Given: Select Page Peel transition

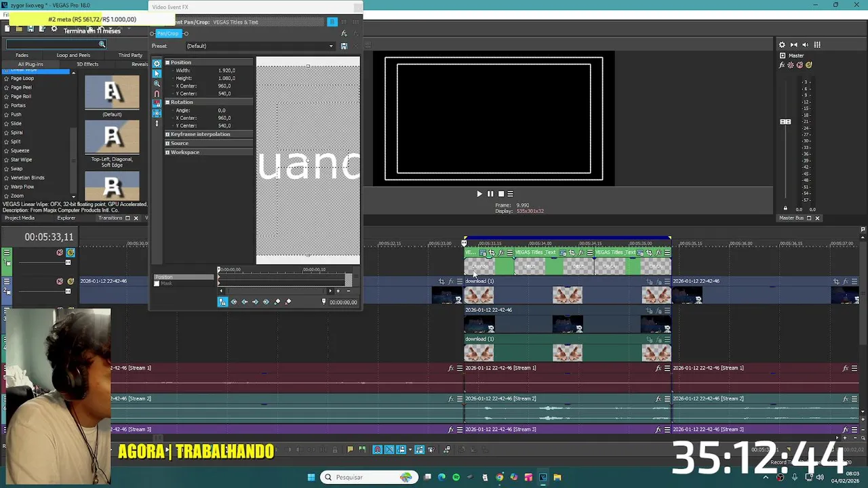Looking at the screenshot, I should pos(21,87).
